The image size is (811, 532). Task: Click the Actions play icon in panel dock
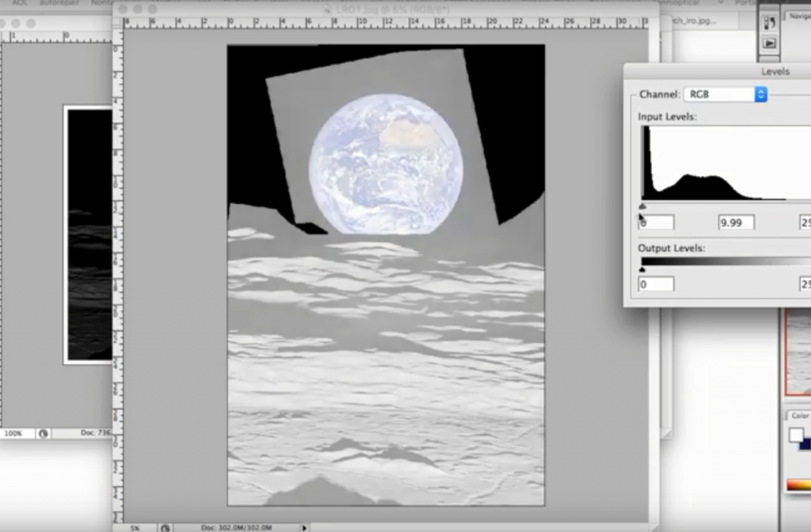click(769, 44)
